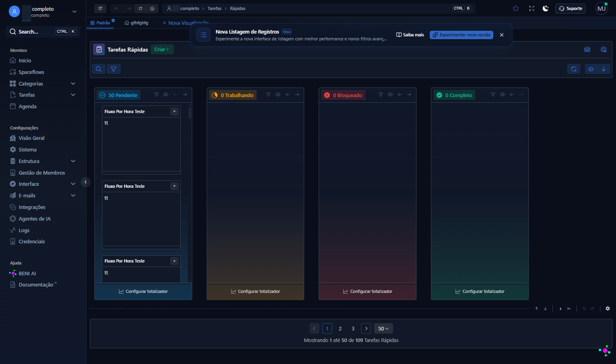Click the ID sort field button

tap(591, 69)
